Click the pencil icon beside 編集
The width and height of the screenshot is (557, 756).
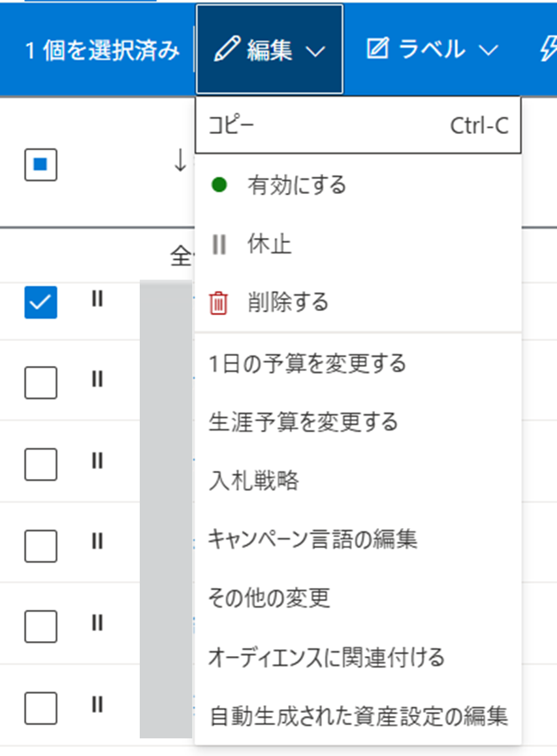[x=227, y=50]
